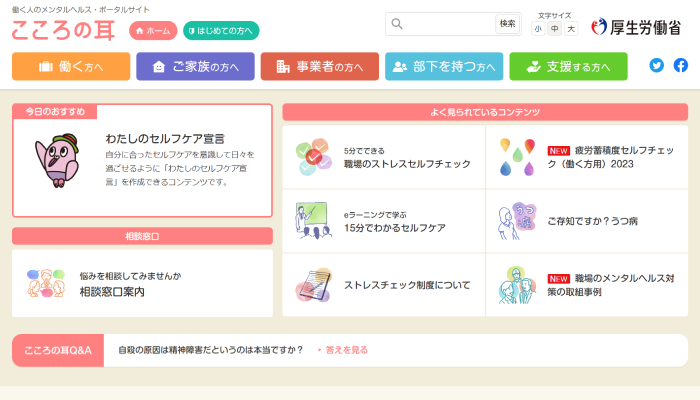Open 15分でわかるセルフケア link
This screenshot has height=400, width=700.
click(395, 228)
